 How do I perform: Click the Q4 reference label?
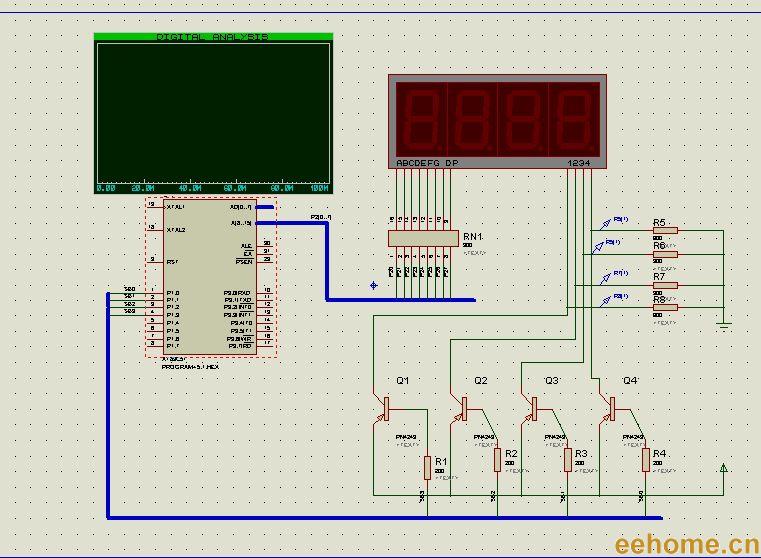pyautogui.click(x=630, y=381)
